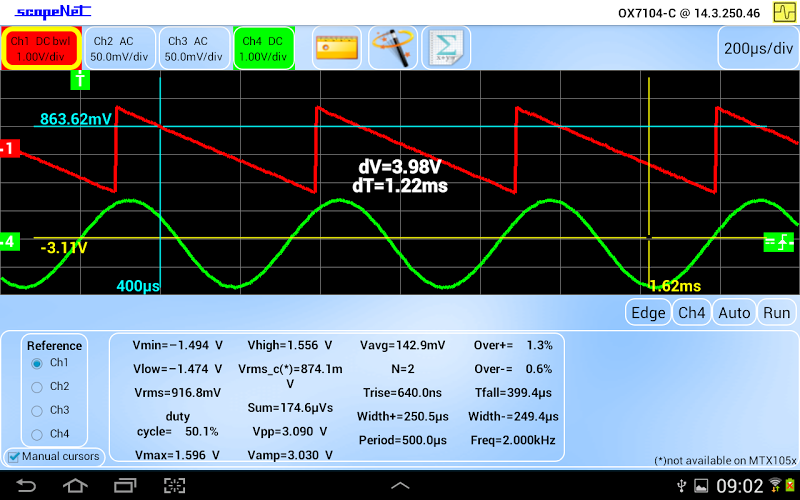Select the red Ch1 ground level marker
This screenshot has height=500, width=800.
[9, 148]
